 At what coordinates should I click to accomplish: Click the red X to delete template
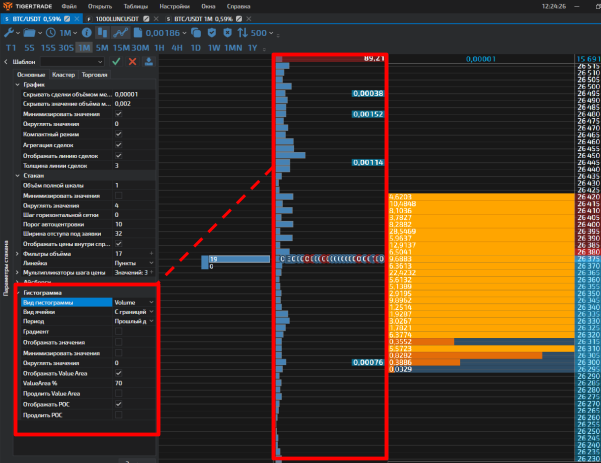point(132,62)
